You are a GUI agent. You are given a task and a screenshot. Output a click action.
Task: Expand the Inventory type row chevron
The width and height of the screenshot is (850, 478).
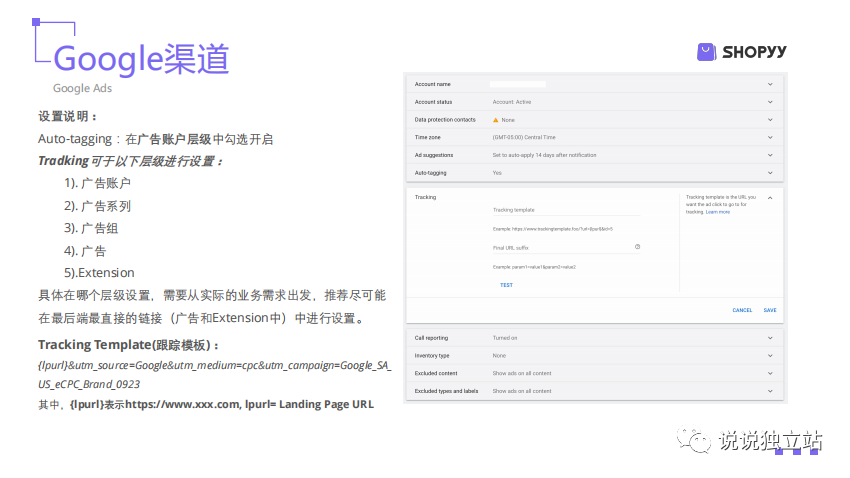(x=770, y=356)
